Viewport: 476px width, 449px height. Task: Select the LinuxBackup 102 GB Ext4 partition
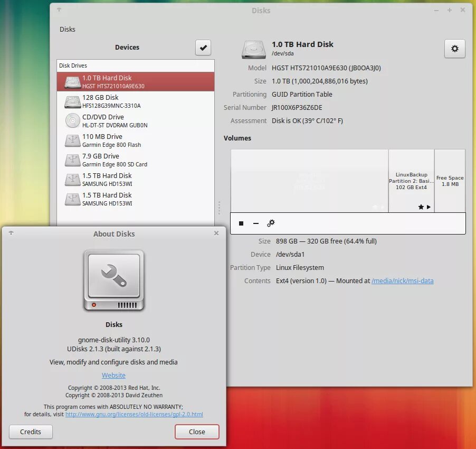(x=411, y=181)
